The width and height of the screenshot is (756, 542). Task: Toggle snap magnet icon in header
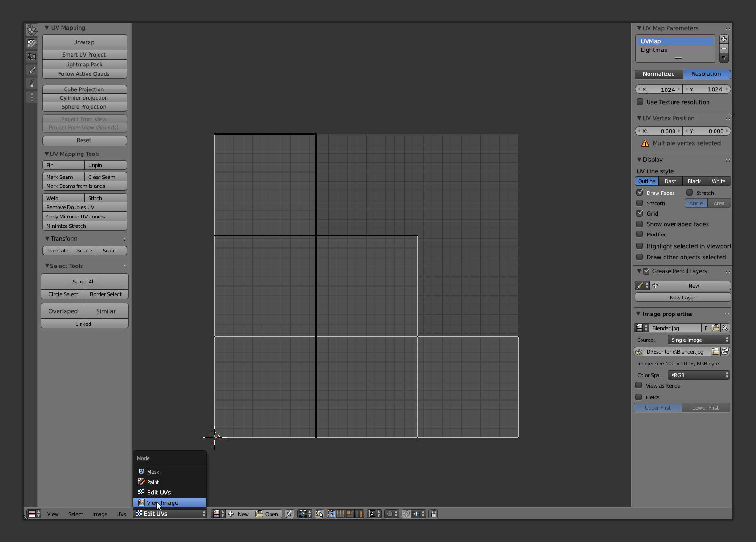[406, 514]
